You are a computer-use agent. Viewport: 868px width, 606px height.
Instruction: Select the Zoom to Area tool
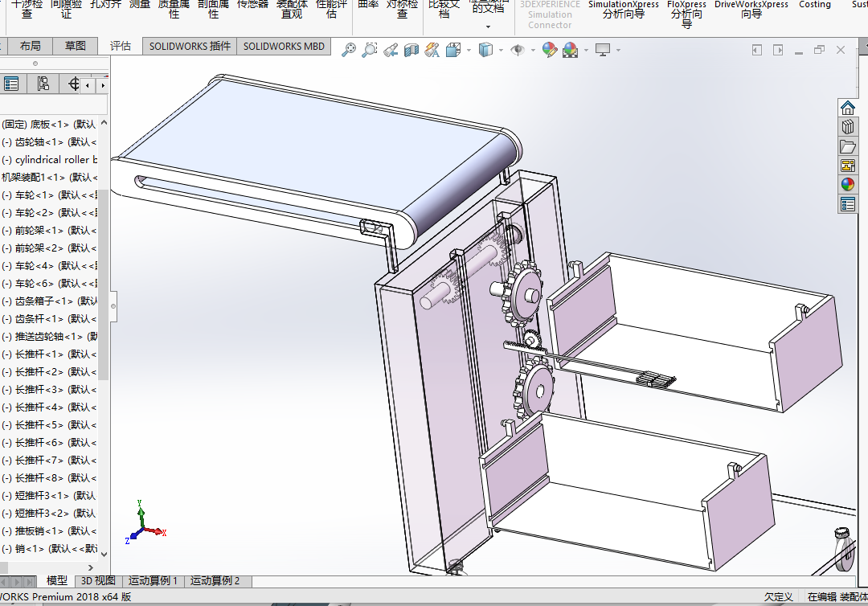(369, 50)
